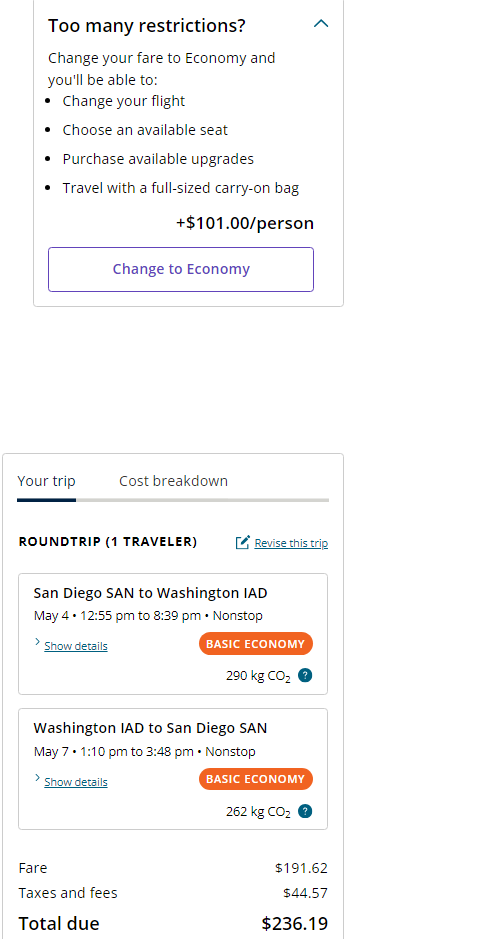Click the +$101.00/person price text
Screen dimensions: 500x939
(x=245, y=223)
